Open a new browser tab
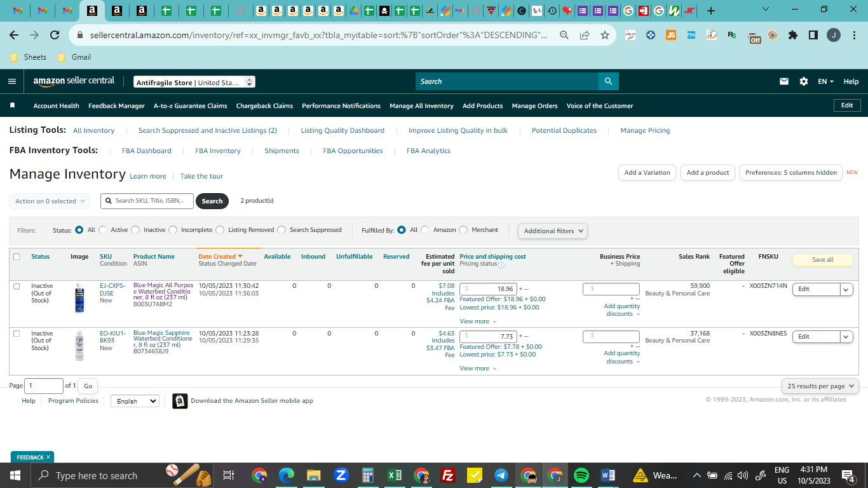 [711, 11]
